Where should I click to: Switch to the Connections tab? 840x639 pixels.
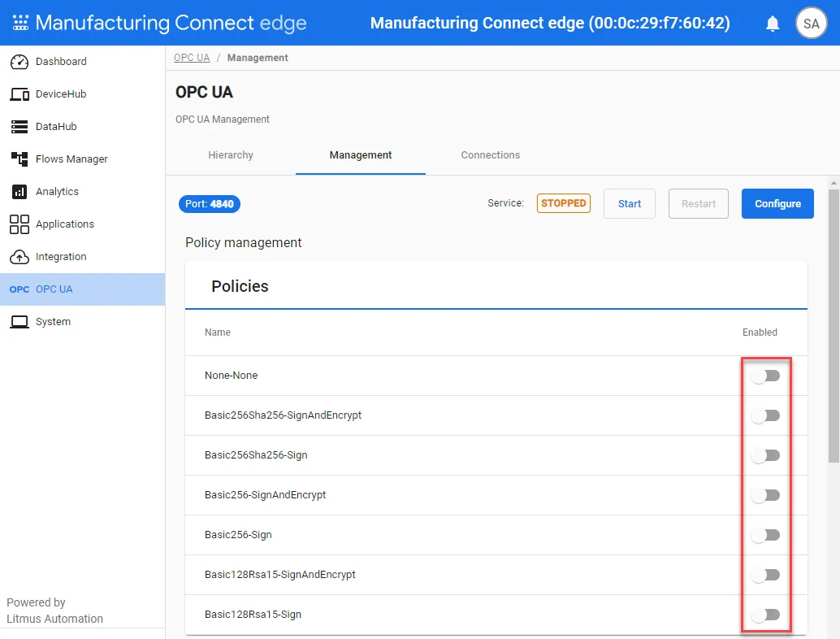pyautogui.click(x=490, y=155)
